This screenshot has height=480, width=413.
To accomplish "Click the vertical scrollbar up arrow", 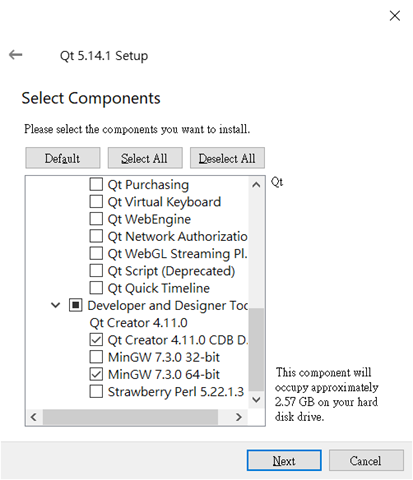I will point(256,185).
